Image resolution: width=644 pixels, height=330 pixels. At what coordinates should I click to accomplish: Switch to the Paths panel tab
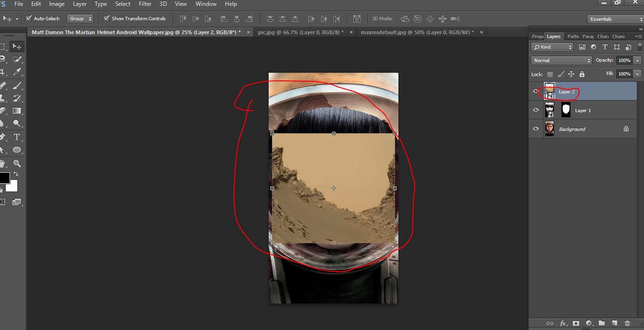[573, 37]
